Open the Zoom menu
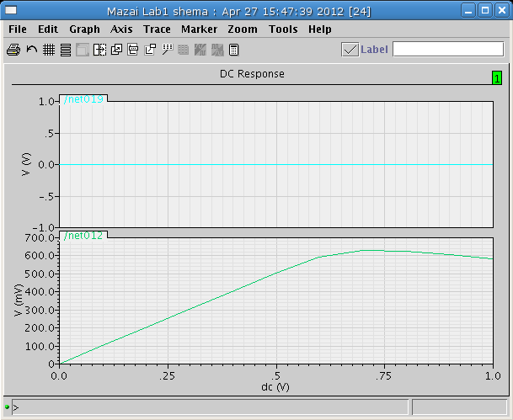This screenshot has width=513, height=420. pos(243,29)
